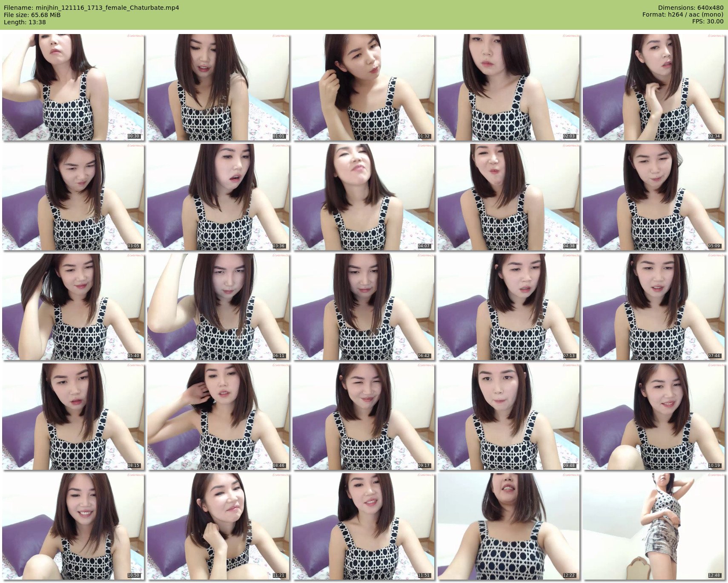This screenshot has height=583, width=728.
Task: Click the frame stamped 03:36
Action: (x=218, y=197)
